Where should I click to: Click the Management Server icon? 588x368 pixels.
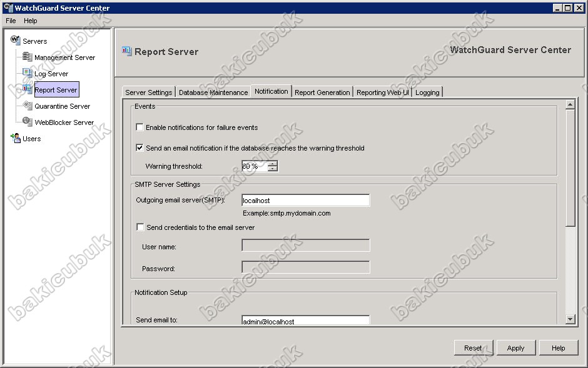pos(27,56)
